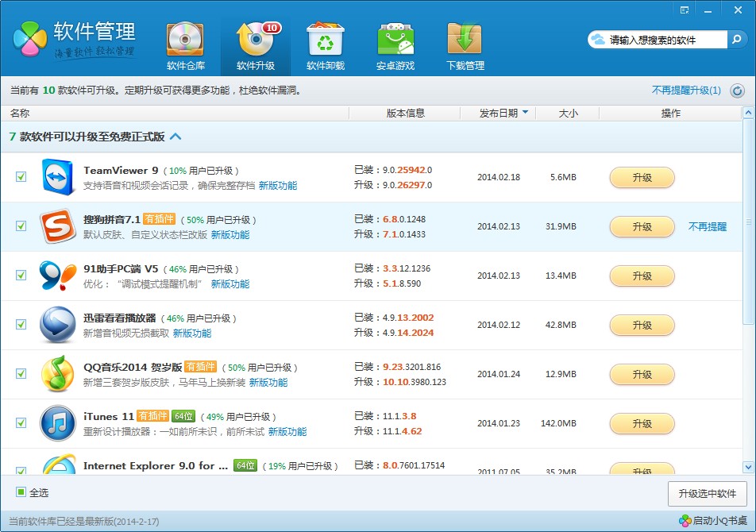Upgrade 迅雷看看播放器 with 升级 button

642,325
